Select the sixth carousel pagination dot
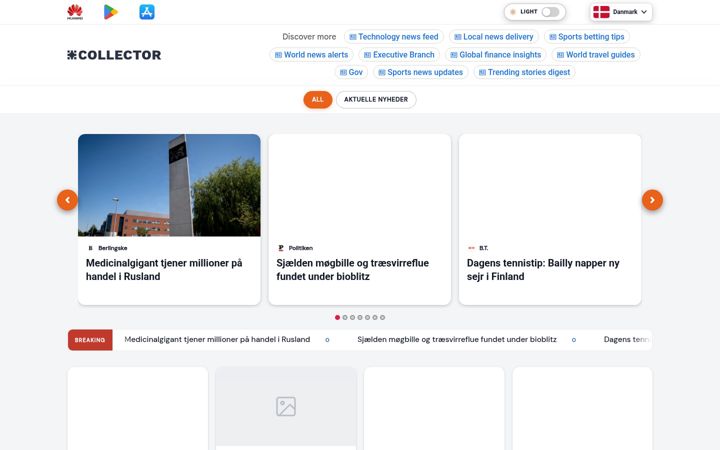This screenshot has width=720, height=450. click(375, 317)
